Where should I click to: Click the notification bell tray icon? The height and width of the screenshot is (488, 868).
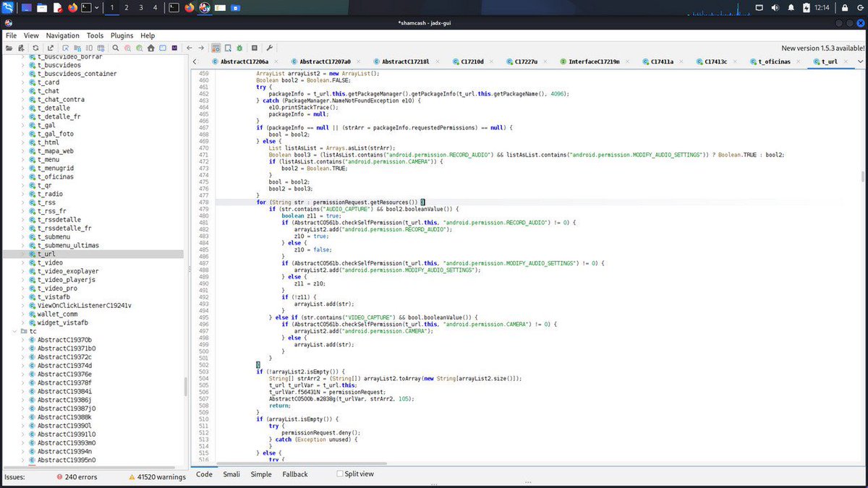point(791,8)
